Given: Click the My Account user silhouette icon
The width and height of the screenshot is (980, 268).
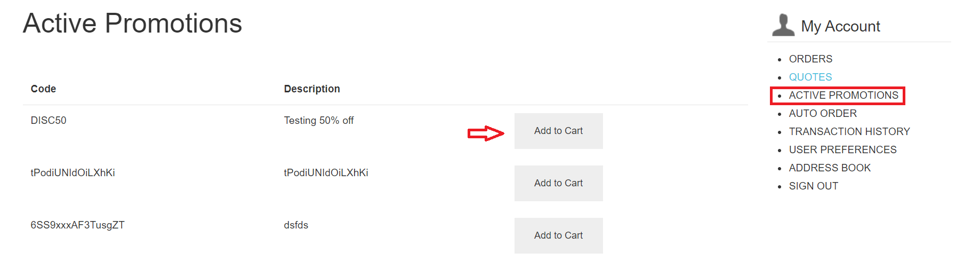Looking at the screenshot, I should click(783, 25).
